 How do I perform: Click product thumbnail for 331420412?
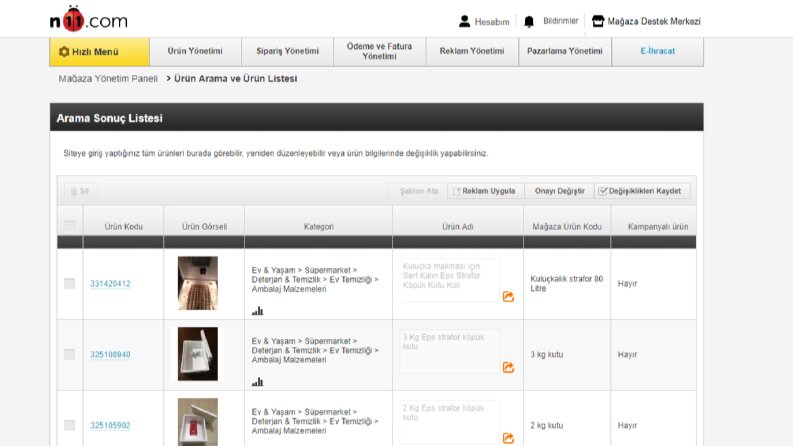198,283
